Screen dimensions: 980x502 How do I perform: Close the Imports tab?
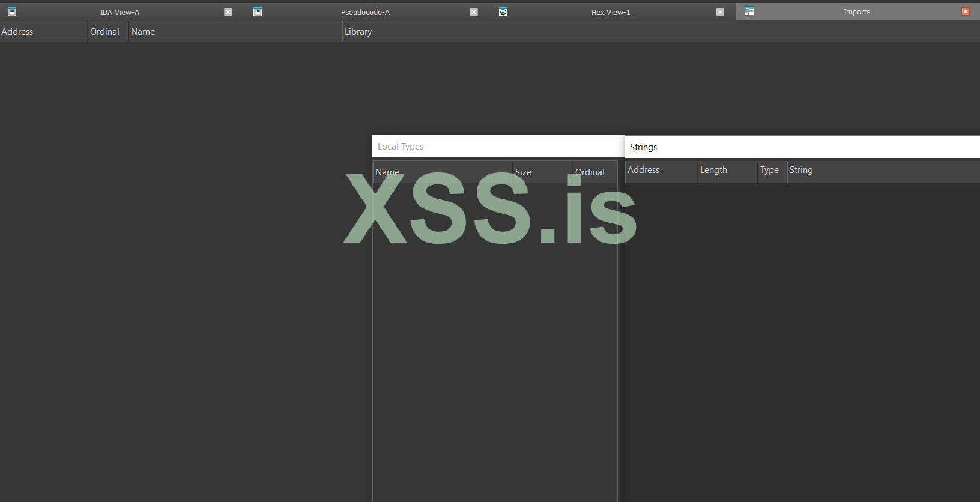point(966,11)
